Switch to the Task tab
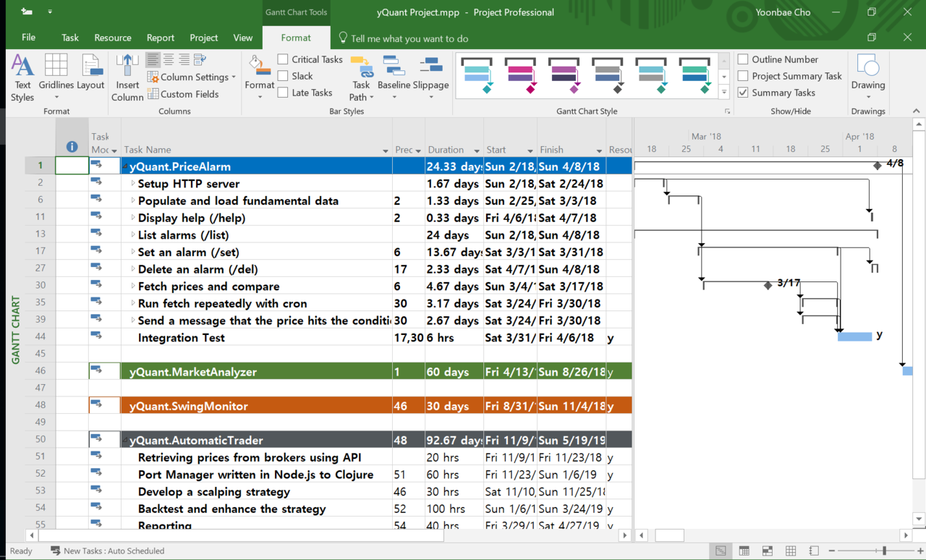The image size is (926, 560). tap(70, 38)
